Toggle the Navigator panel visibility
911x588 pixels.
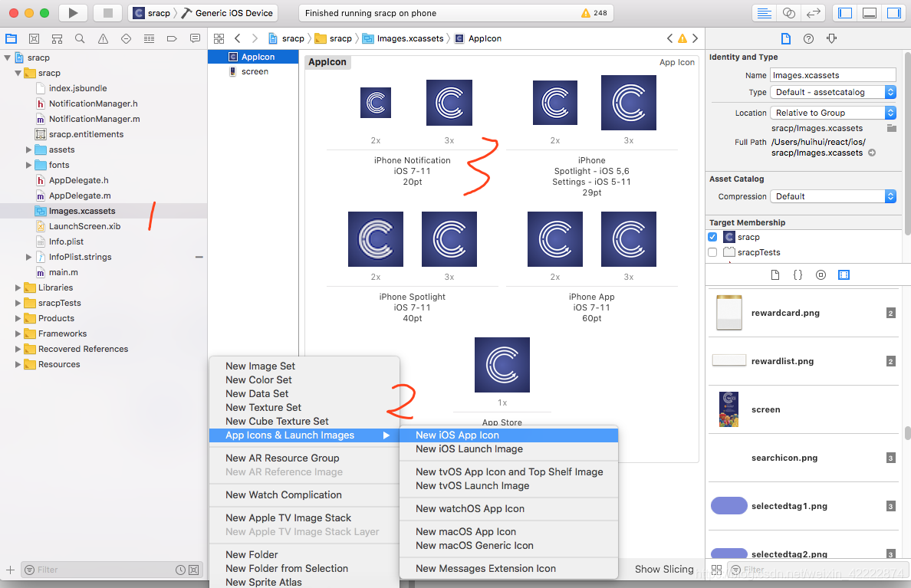(x=845, y=13)
